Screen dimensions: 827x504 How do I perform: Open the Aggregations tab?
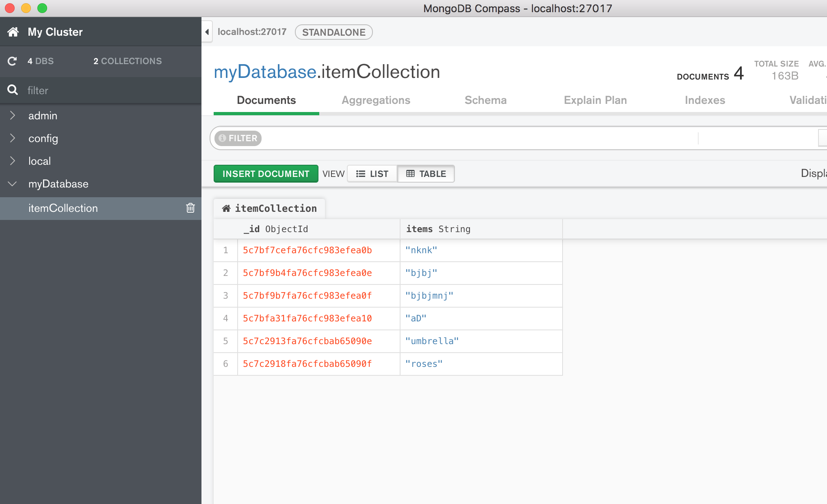pos(376,100)
